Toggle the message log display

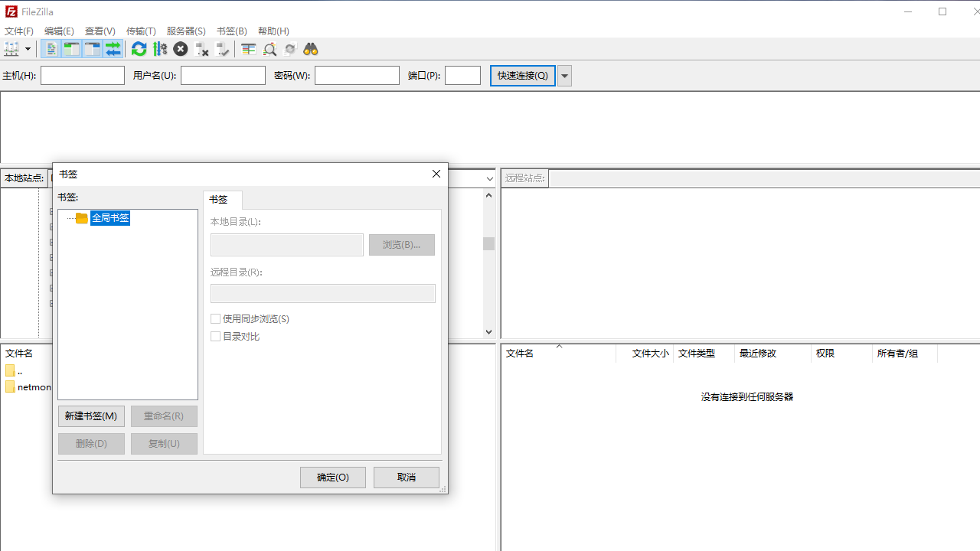(x=51, y=49)
